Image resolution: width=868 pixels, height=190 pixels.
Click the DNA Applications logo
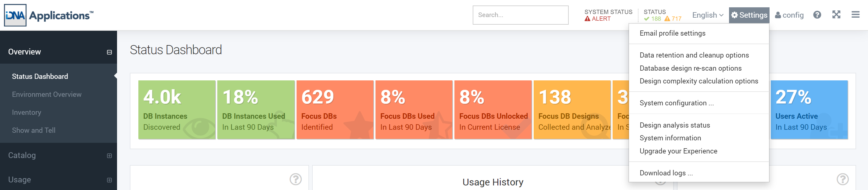[x=49, y=15]
